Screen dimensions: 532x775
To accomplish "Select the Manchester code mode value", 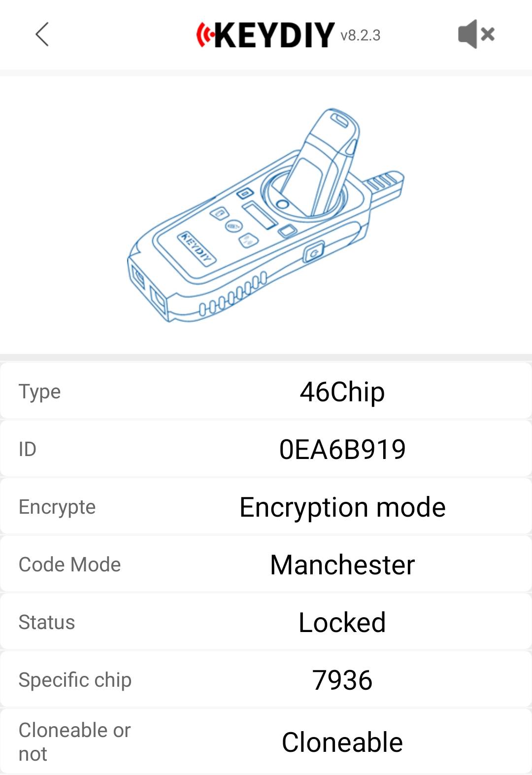I will tap(342, 564).
